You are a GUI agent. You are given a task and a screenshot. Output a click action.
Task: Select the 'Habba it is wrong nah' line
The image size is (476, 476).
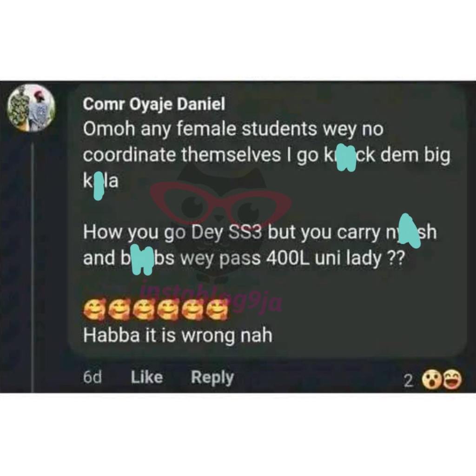(x=178, y=336)
